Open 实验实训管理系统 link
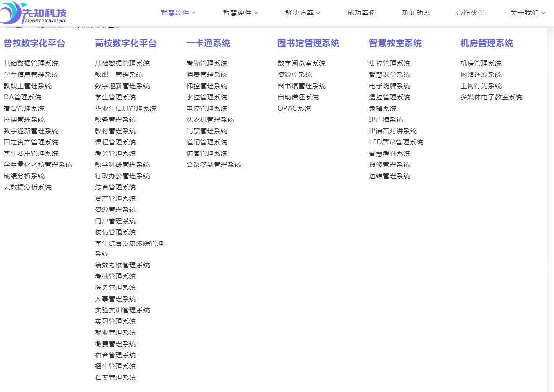Screen dimensions: 554x392 (122, 310)
